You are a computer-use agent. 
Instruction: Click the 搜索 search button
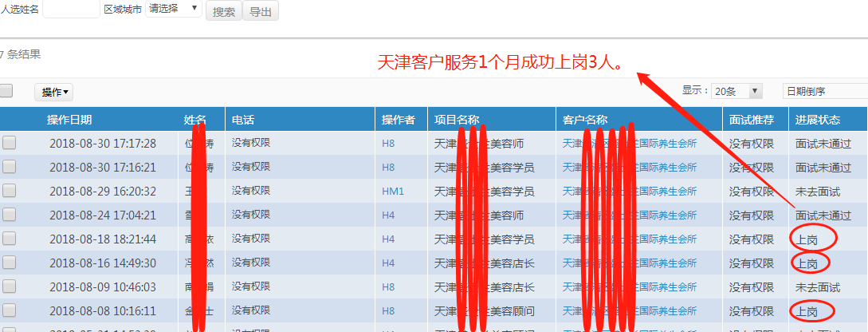(x=224, y=11)
